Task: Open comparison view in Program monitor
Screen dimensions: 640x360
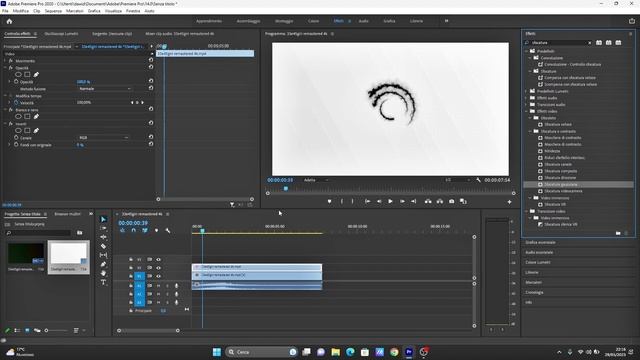Action: coord(463,201)
